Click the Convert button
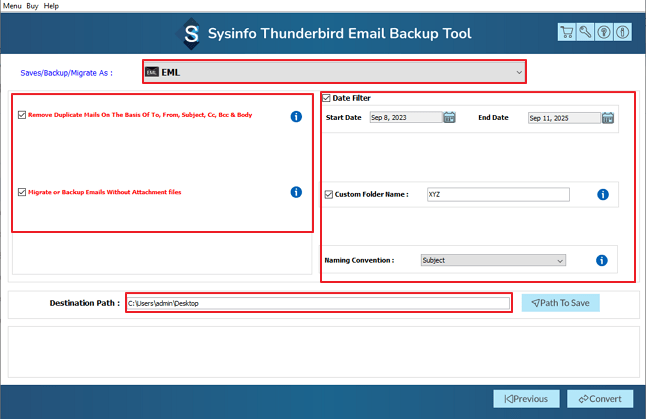 point(600,399)
